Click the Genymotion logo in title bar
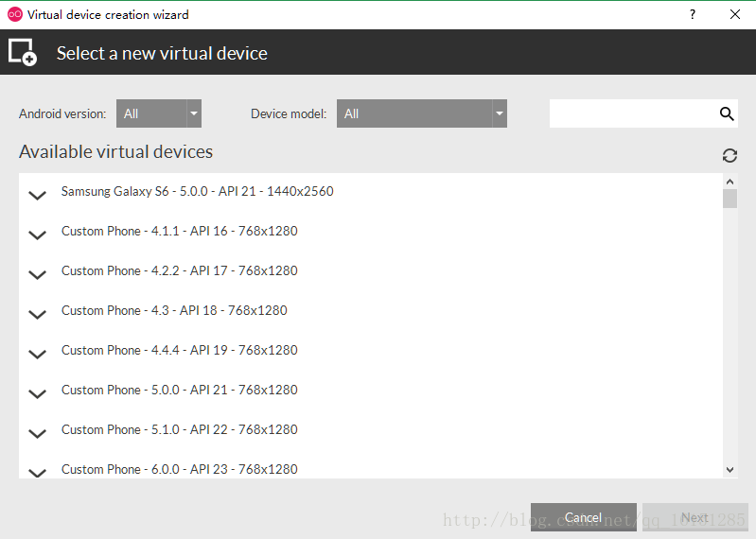Screen dimensions: 756x539 click(x=15, y=14)
